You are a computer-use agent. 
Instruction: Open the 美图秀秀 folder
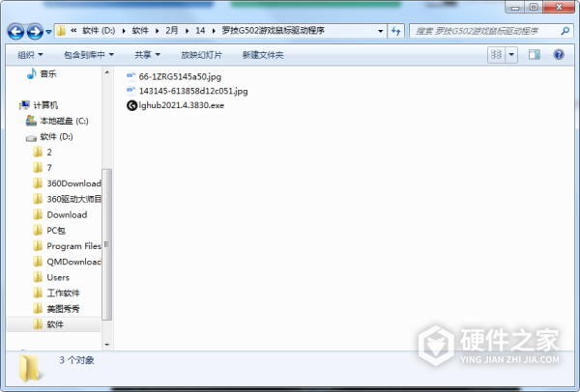coord(63,309)
